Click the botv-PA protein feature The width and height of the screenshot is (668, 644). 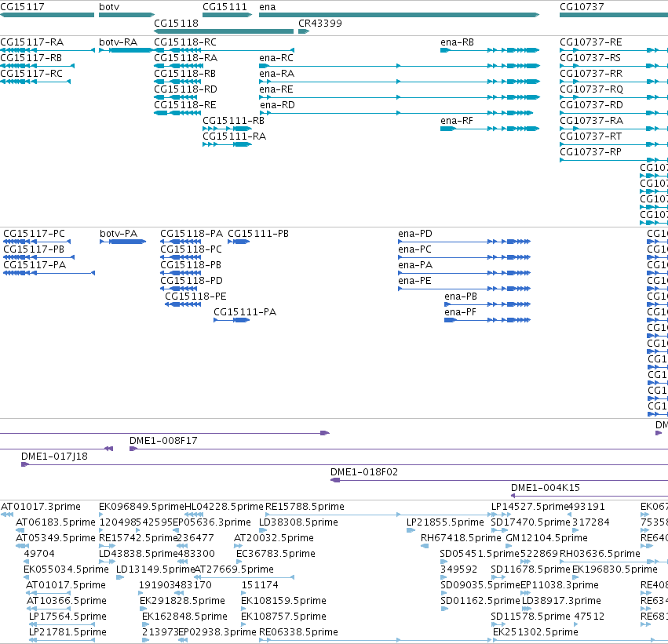(123, 242)
